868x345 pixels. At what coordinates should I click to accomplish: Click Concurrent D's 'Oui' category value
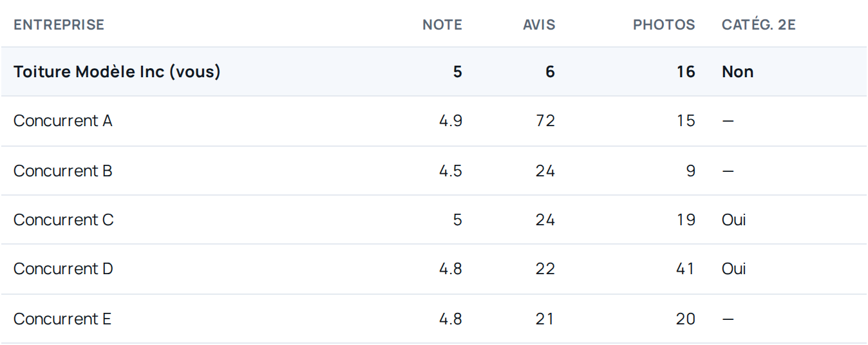[x=734, y=269]
